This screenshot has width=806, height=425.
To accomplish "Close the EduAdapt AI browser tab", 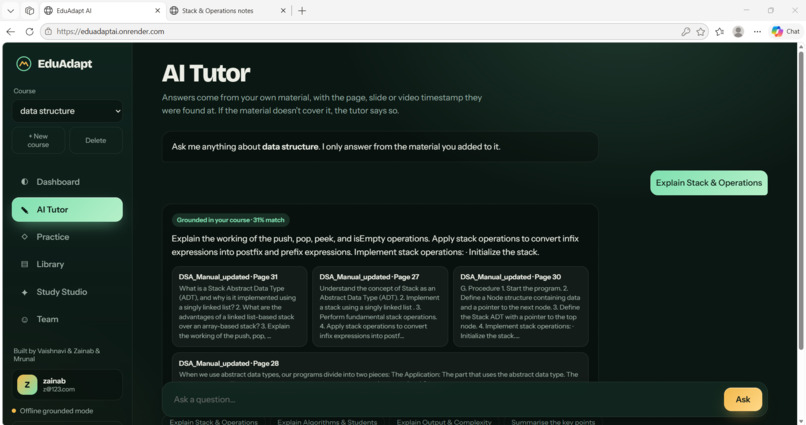I will tap(157, 10).
